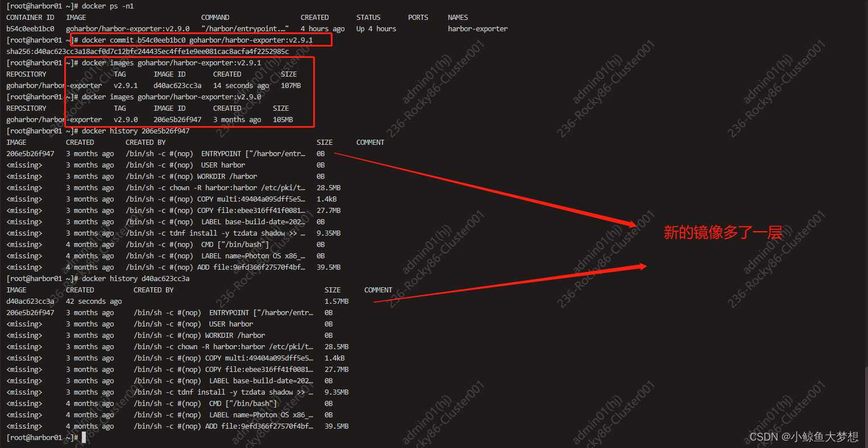Select the 'PORTS' column header
This screenshot has width=868, height=448.
tap(418, 18)
